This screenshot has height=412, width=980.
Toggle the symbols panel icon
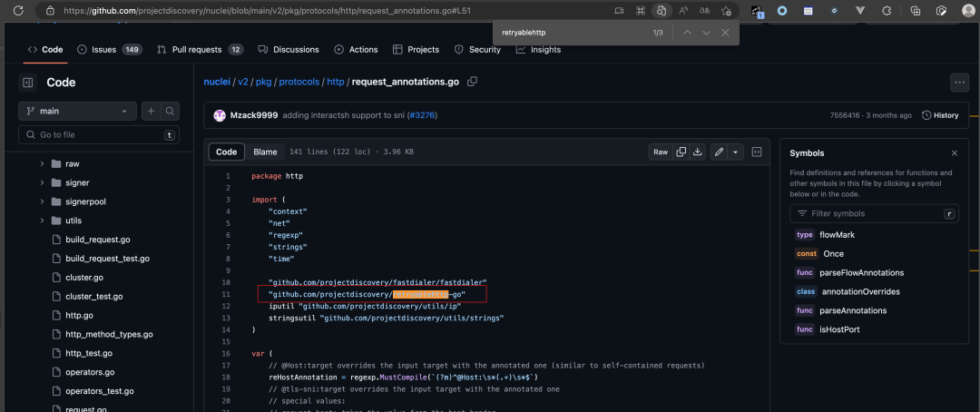756,152
